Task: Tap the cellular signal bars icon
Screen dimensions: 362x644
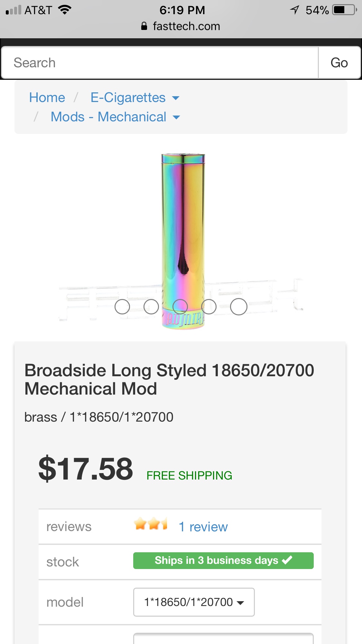Action: click(14, 10)
